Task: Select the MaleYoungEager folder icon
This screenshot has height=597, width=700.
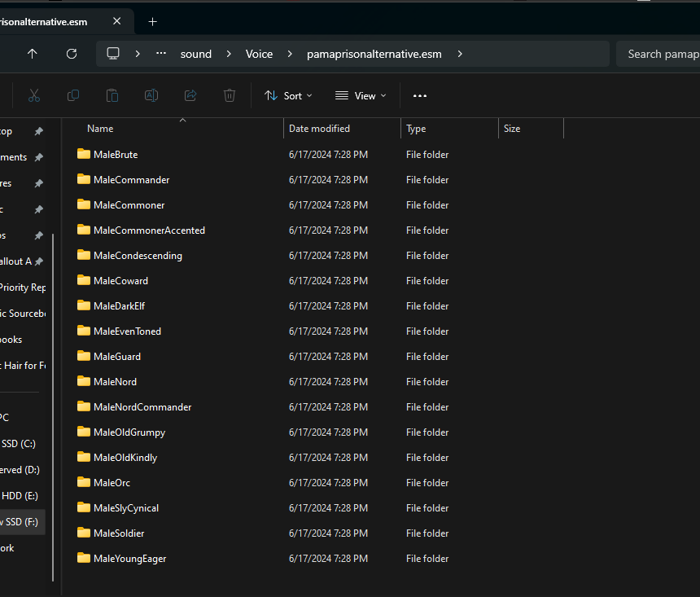Action: pyautogui.click(x=84, y=558)
